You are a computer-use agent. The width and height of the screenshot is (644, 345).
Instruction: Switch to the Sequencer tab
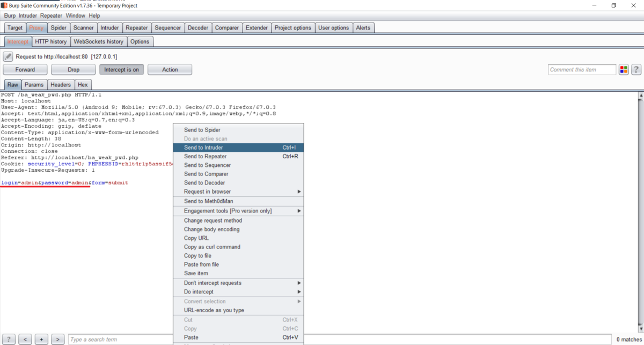168,28
